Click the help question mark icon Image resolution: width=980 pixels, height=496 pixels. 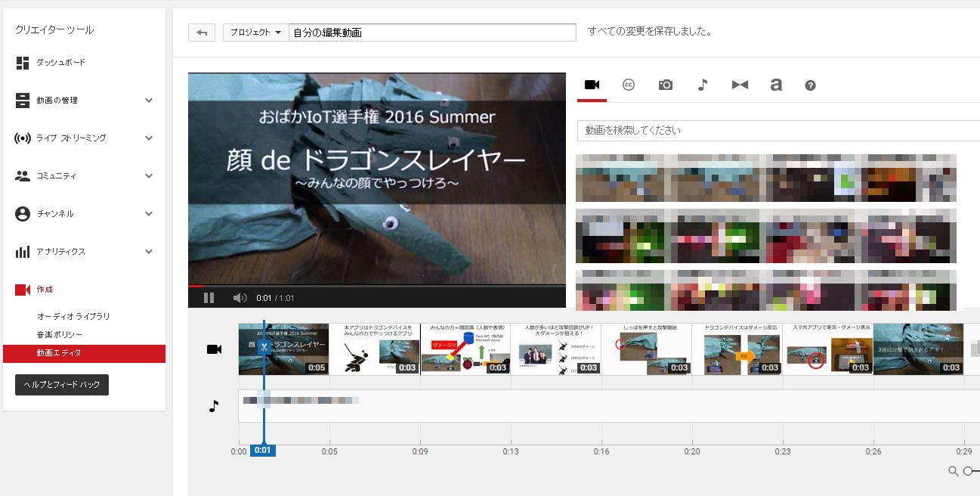[x=811, y=85]
